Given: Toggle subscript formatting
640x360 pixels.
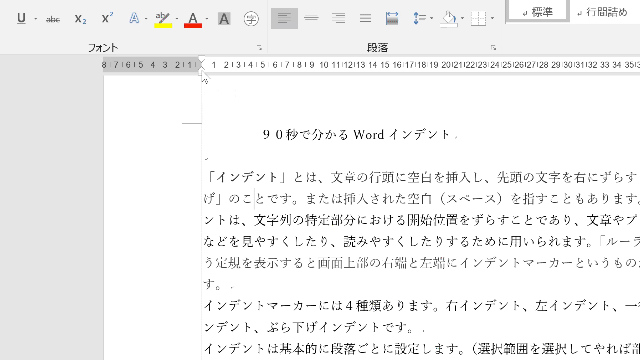Looking at the screenshot, I should click(x=80, y=18).
